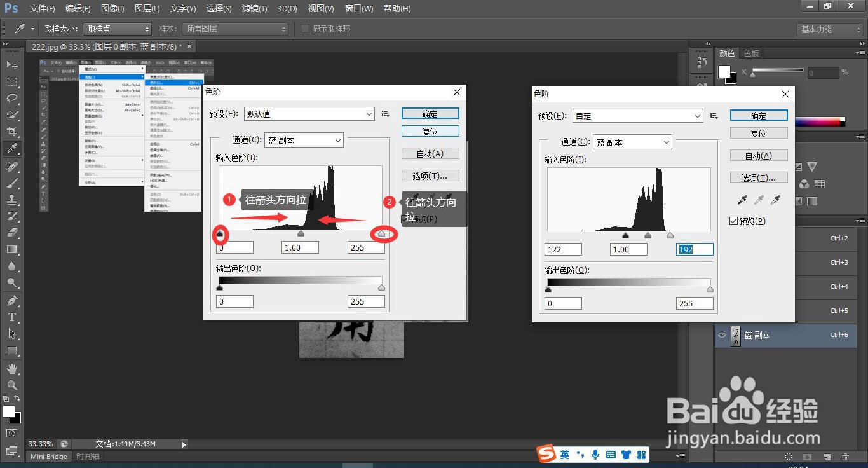The width and height of the screenshot is (868, 468).
Task: Open 预设 dropdown showing 自定
Action: (637, 116)
